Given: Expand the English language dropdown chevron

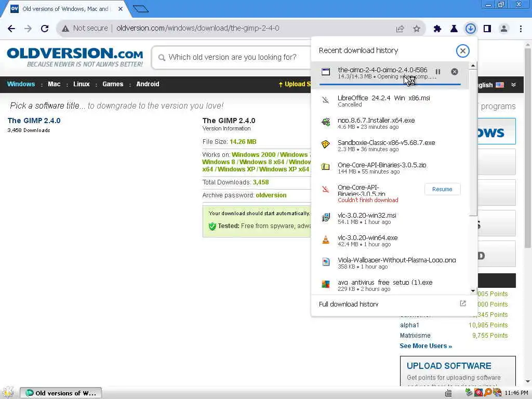Looking at the screenshot, I should click(x=513, y=85).
